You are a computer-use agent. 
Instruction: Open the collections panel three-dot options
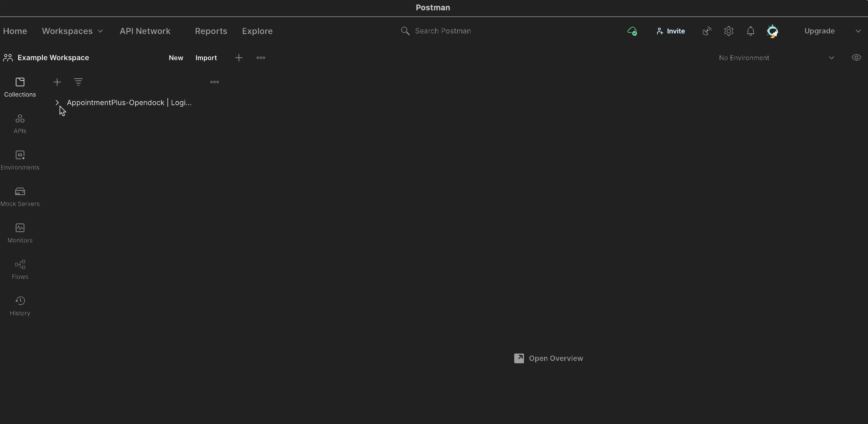(x=214, y=82)
